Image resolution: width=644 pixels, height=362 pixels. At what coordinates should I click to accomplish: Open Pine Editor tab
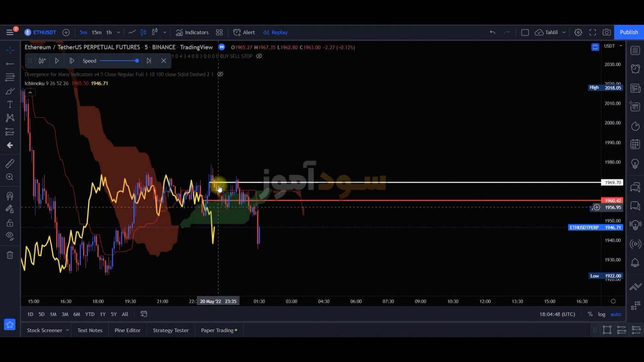(x=127, y=330)
